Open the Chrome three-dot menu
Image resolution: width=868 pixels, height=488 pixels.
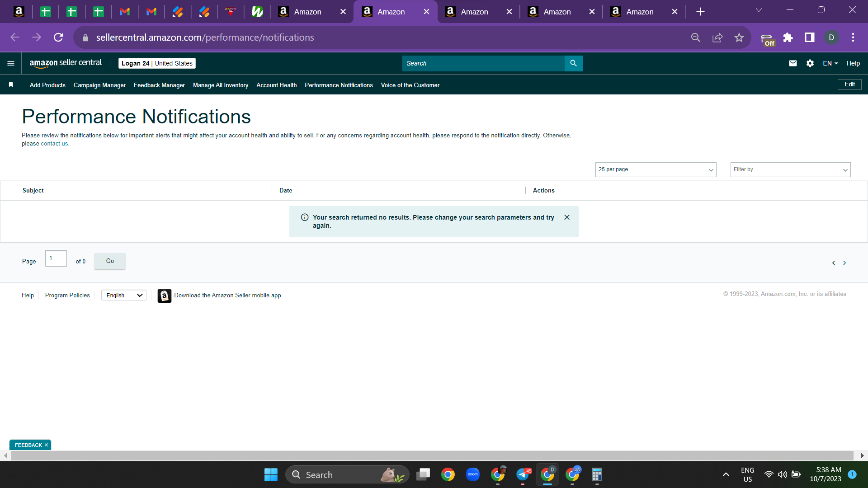click(853, 38)
